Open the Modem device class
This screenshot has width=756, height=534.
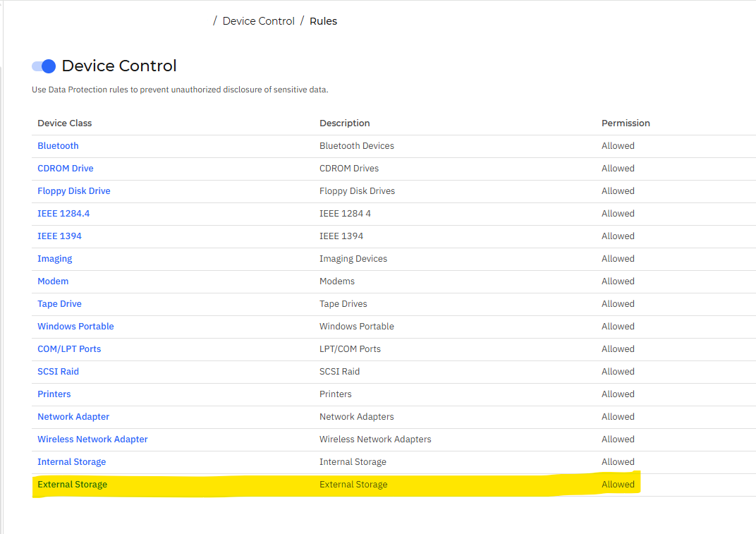click(x=53, y=281)
